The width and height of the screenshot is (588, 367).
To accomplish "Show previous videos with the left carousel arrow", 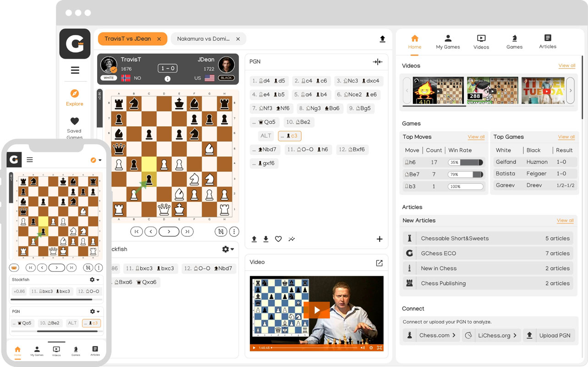I will tap(407, 90).
